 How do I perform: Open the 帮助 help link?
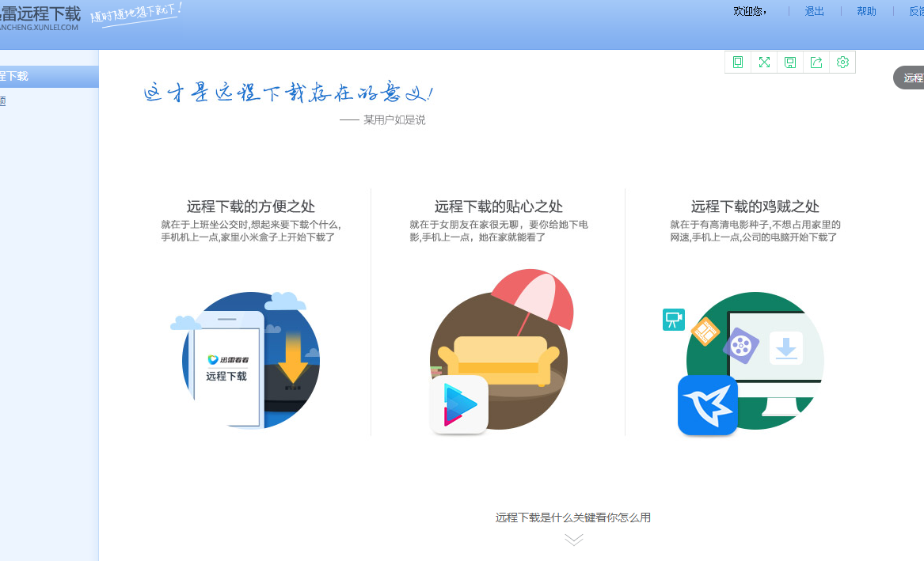[865, 11]
